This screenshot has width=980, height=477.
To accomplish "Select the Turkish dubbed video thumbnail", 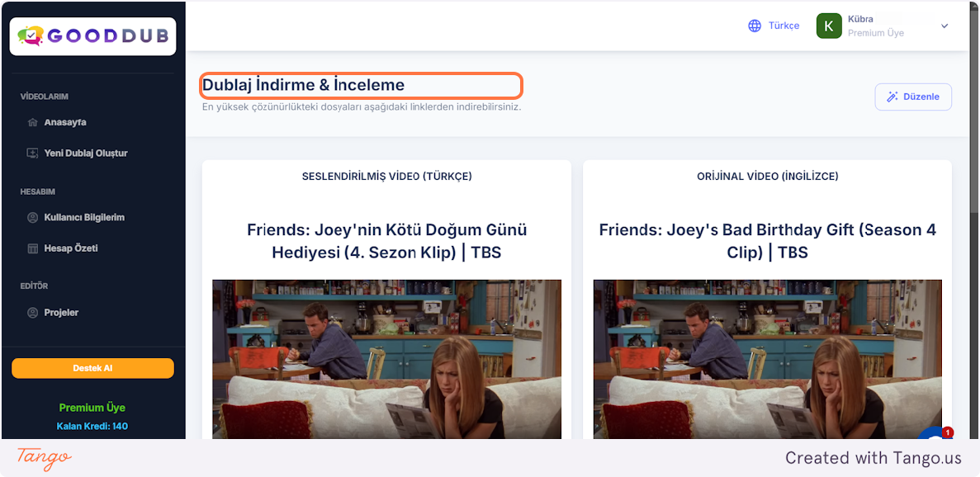I will [386, 359].
